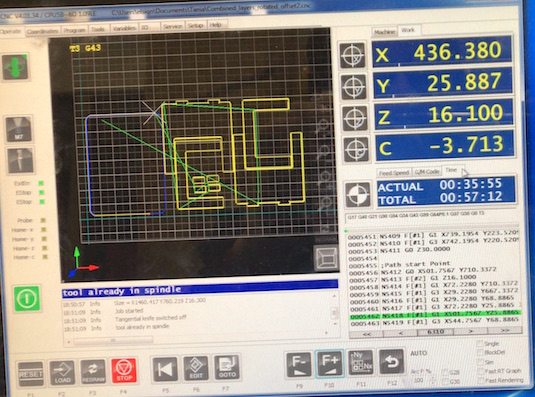
Task: Toggle the green drive enable power button
Action: pyautogui.click(x=26, y=299)
